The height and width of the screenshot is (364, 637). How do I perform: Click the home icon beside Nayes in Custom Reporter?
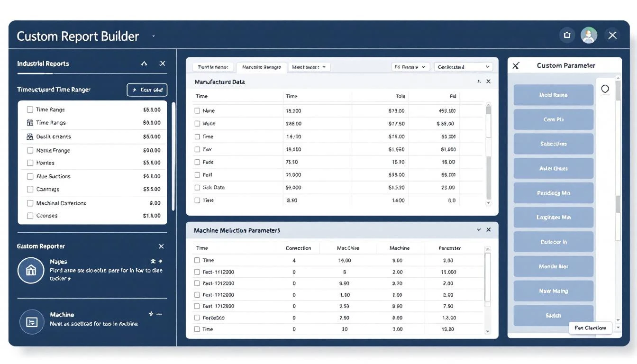click(x=31, y=270)
